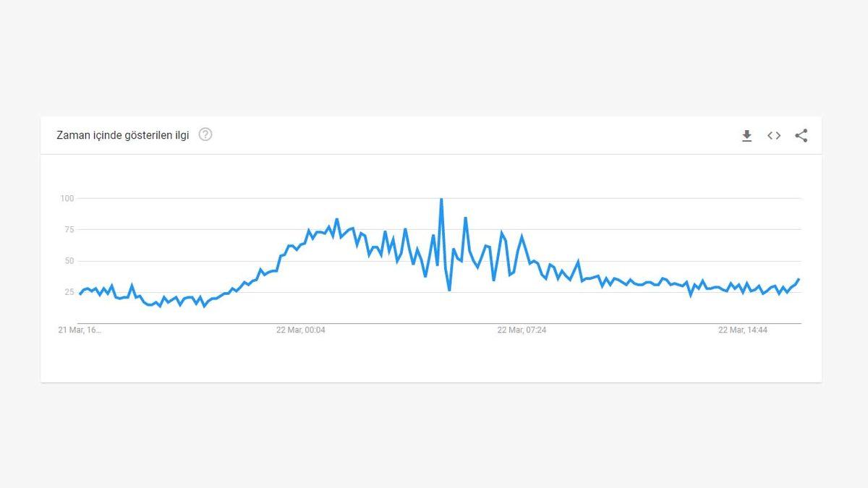Select the angle brackets embed icon
Screen dimensions: 868x488
click(x=773, y=135)
